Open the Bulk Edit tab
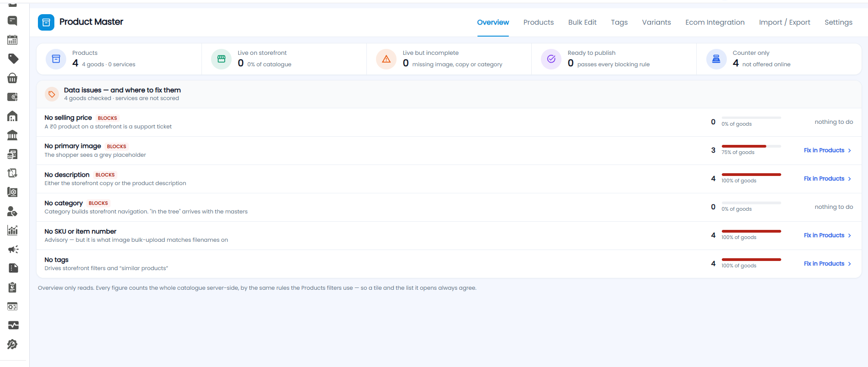The height and width of the screenshot is (367, 868). click(582, 22)
